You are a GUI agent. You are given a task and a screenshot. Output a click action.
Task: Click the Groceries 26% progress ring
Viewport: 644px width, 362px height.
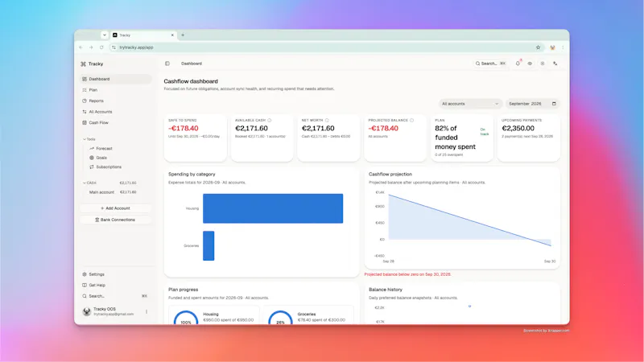pyautogui.click(x=280, y=318)
